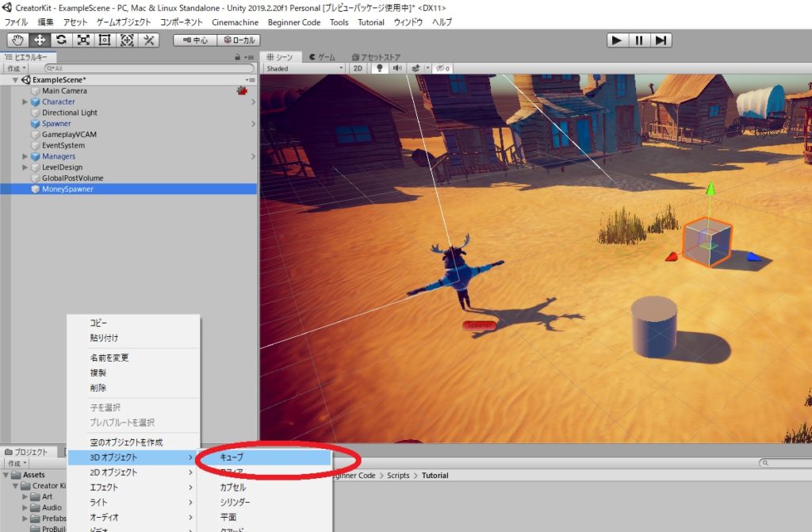Select the Spawner object
Screen dimensions: 812x532
click(56, 123)
